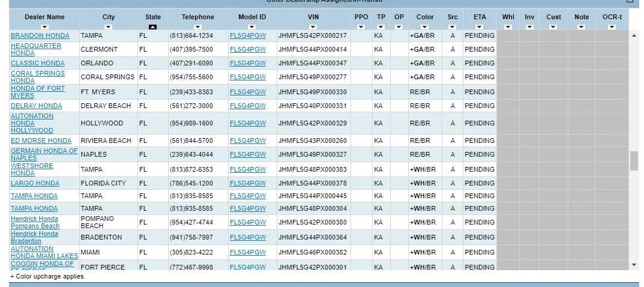Open the Inv column filter dropdown

529,27
